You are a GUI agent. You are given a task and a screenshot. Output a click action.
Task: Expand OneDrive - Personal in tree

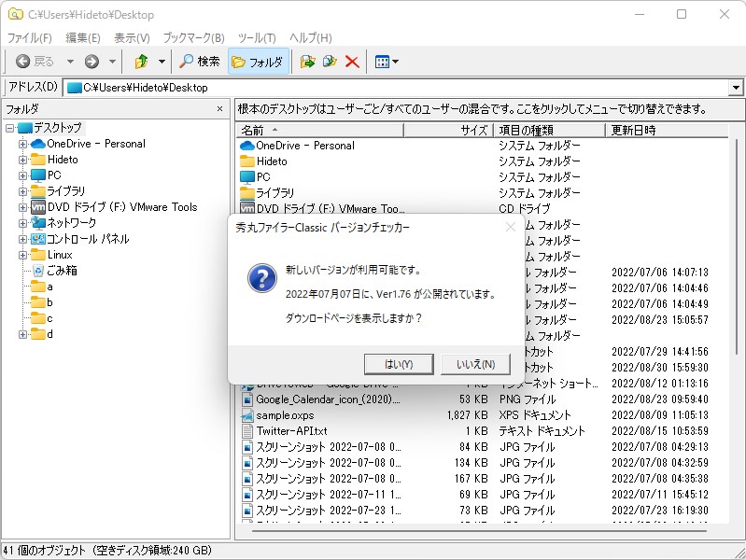pyautogui.click(x=22, y=144)
